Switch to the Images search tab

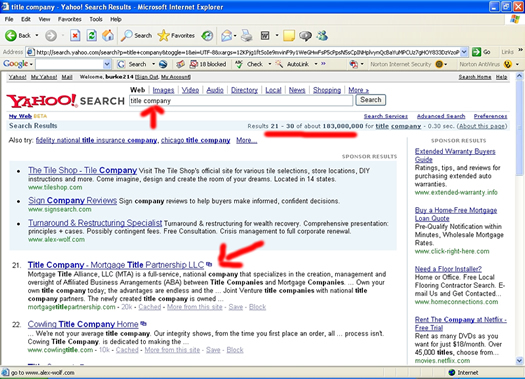coord(163,90)
